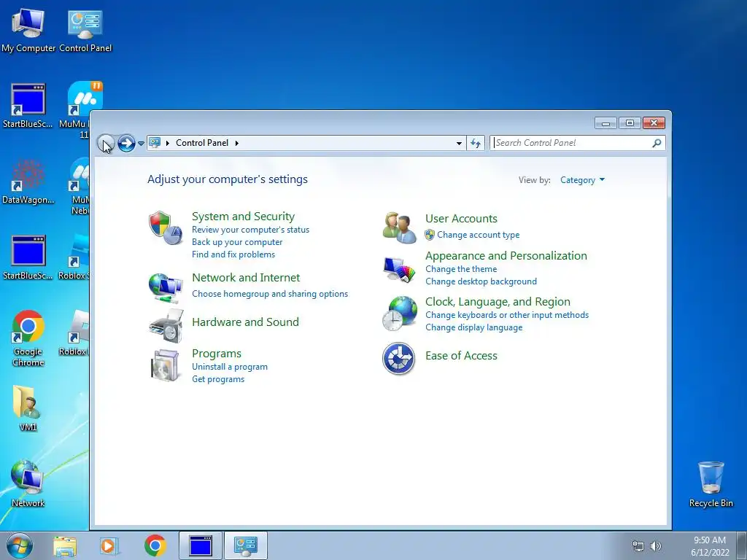Click Change keyboards or other input methods
This screenshot has height=560, width=747.
[x=507, y=315]
